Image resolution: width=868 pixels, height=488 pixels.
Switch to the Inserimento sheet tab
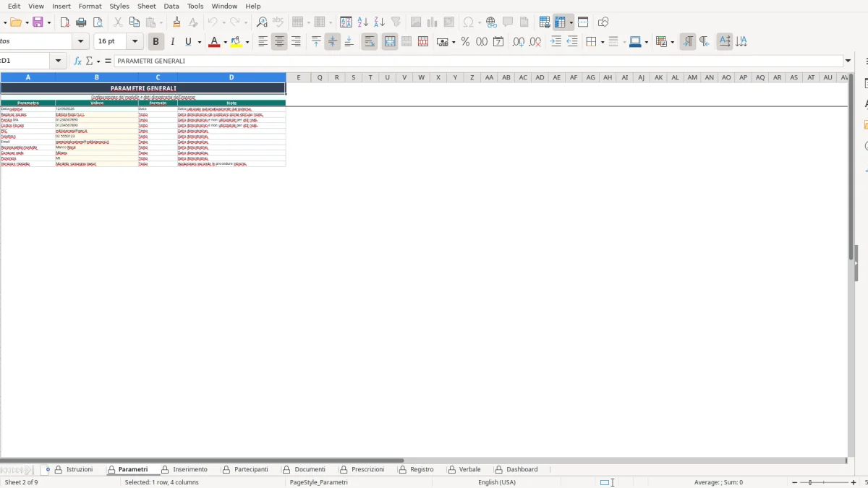point(190,469)
